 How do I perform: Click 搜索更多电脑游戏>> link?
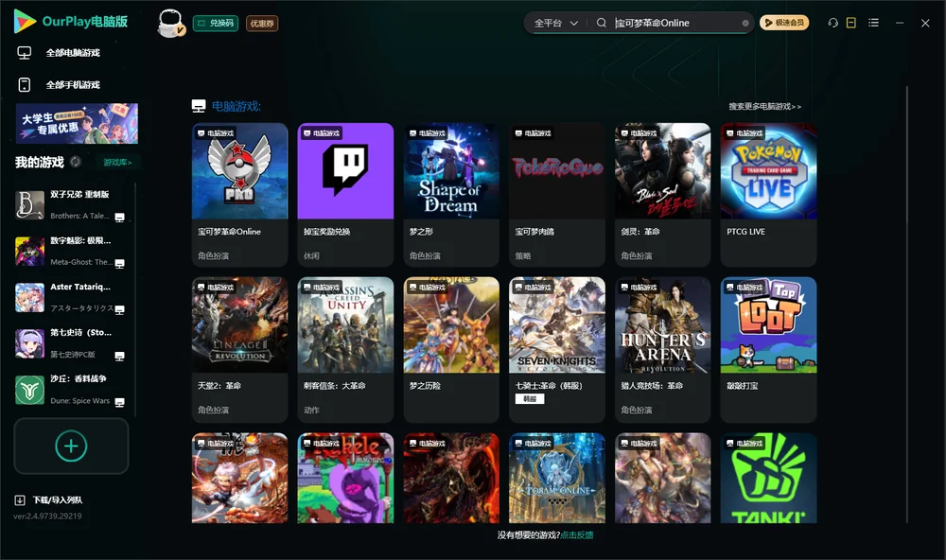pyautogui.click(x=764, y=106)
